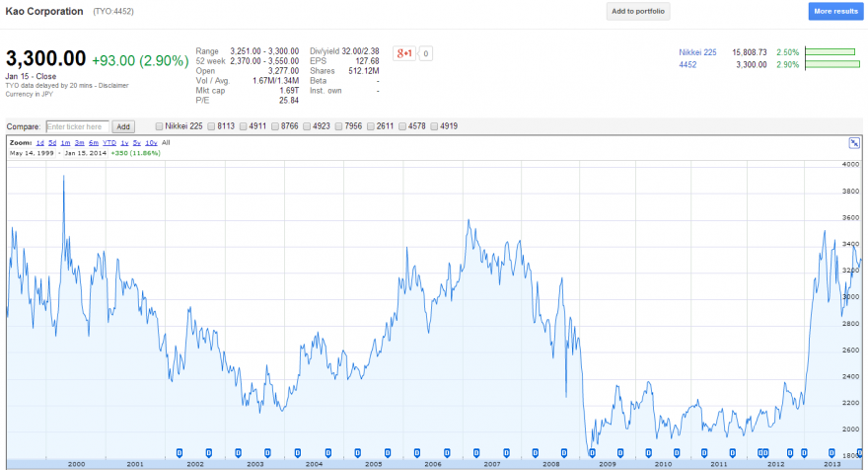Screen dimensions: 868x470
Task: Enable Nikkei 225 comparison checkbox
Action: tap(159, 126)
